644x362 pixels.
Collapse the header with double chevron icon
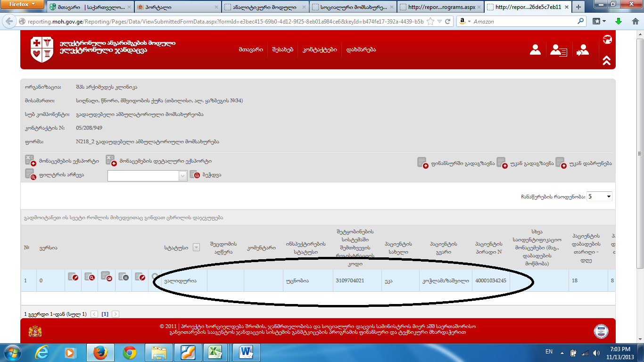click(x=606, y=60)
